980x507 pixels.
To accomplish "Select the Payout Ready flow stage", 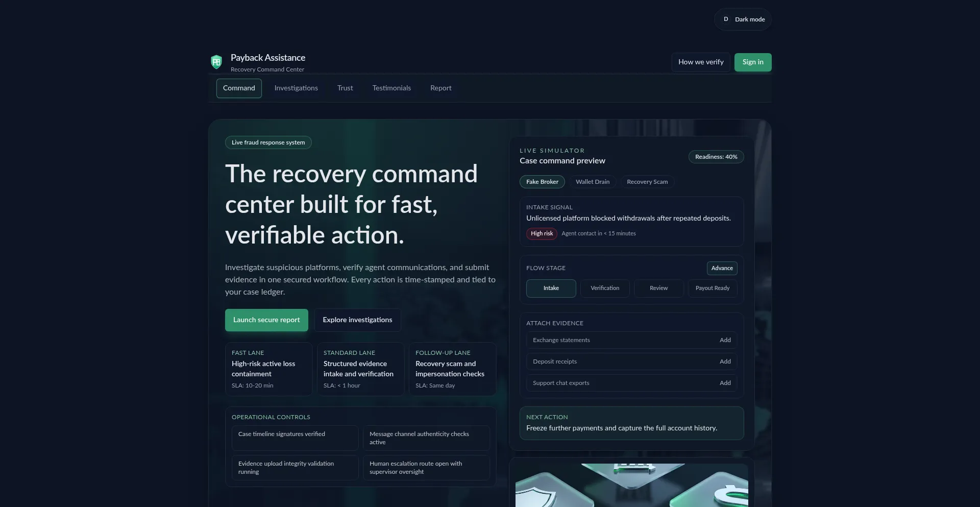I will point(713,288).
